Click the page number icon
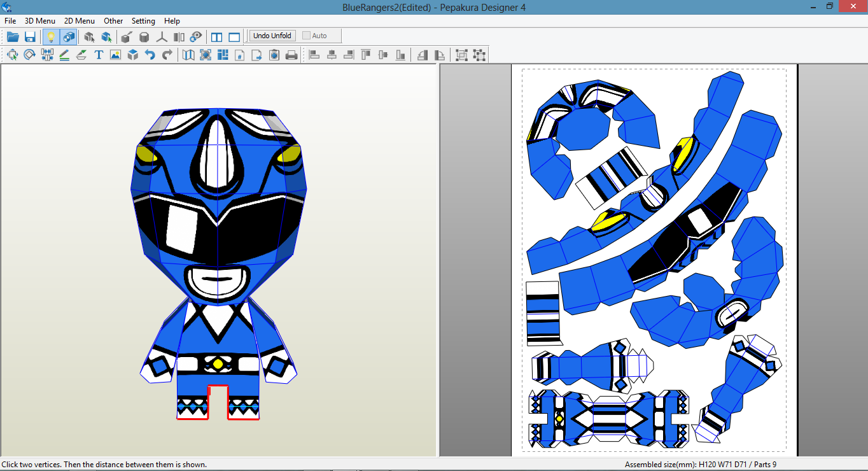This screenshot has height=471, width=868. pos(240,55)
